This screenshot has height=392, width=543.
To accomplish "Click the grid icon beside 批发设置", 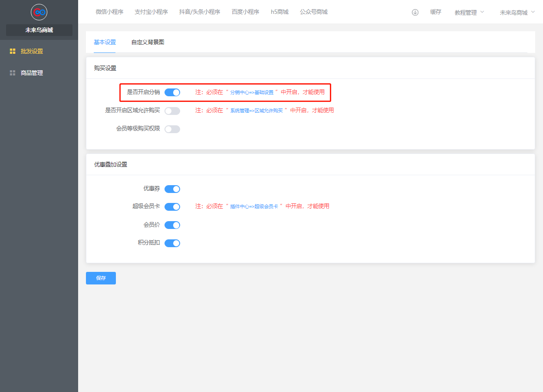I will pyautogui.click(x=13, y=51).
